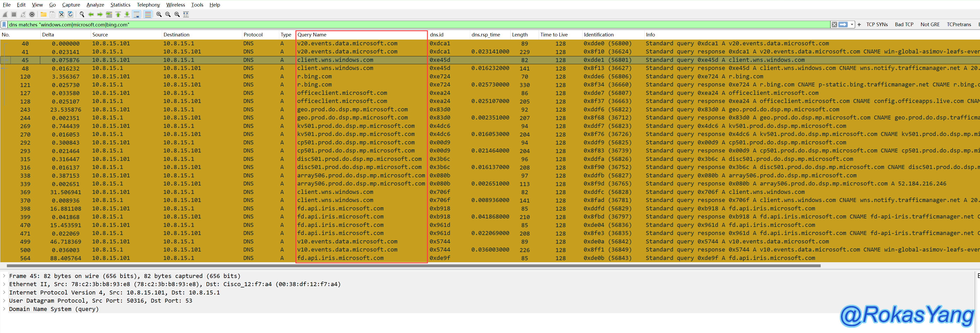Open the Statistics menu

[x=120, y=5]
